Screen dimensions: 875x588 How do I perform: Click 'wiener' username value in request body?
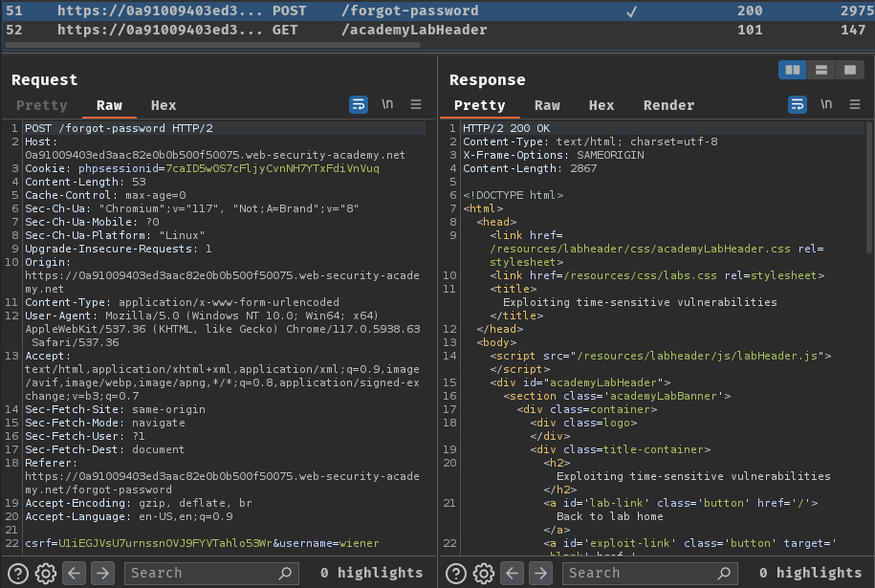click(x=359, y=543)
